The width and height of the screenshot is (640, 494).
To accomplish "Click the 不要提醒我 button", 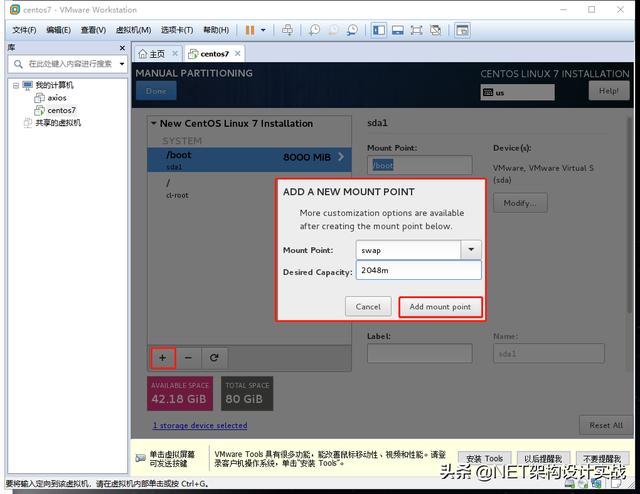I will tap(602, 458).
